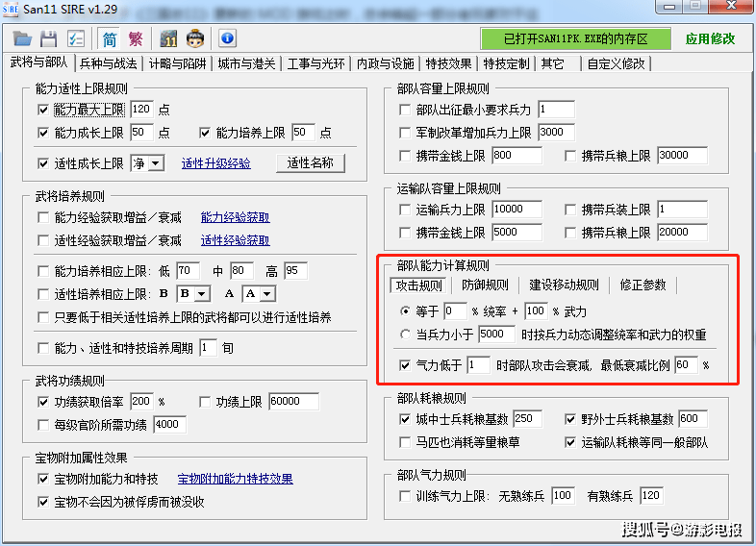756x546 pixels.
Task: Open 能力经验获取 link
Action: [x=236, y=218]
